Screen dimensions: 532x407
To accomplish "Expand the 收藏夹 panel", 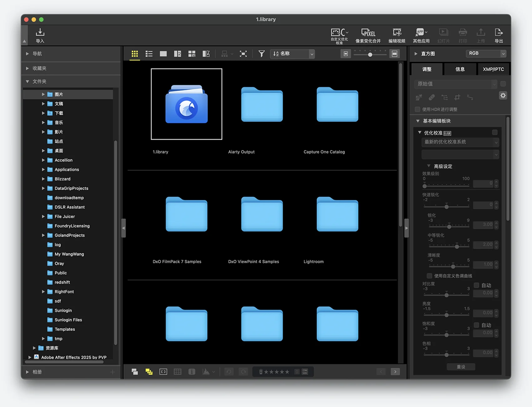I will coord(28,68).
